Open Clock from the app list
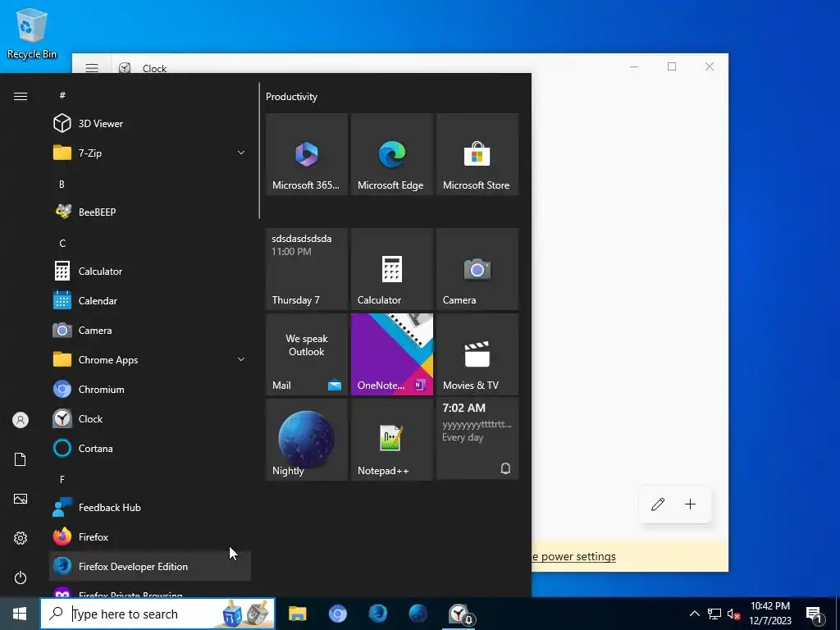This screenshot has width=840, height=630. [150, 419]
